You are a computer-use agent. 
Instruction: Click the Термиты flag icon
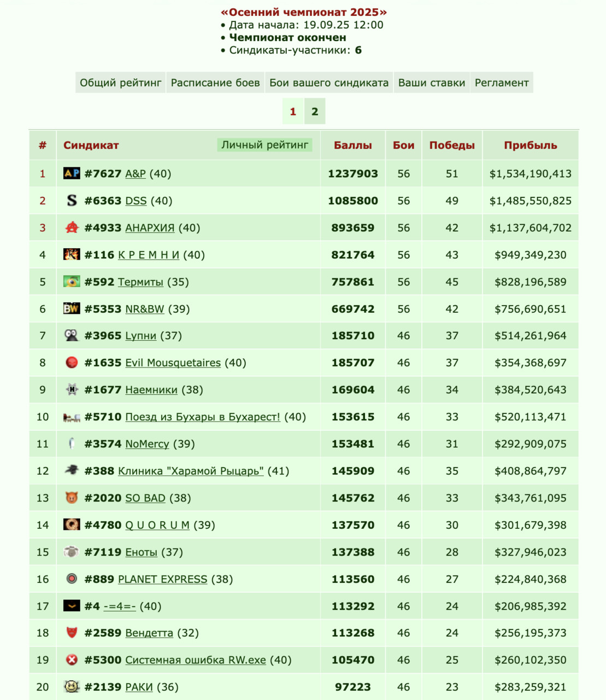point(72,282)
